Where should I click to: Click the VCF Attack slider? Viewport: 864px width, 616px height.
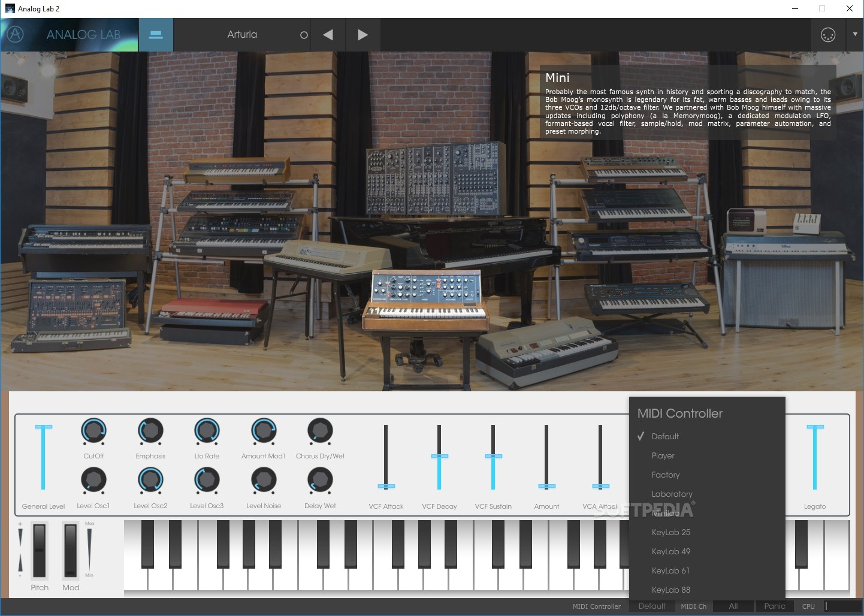point(386,457)
